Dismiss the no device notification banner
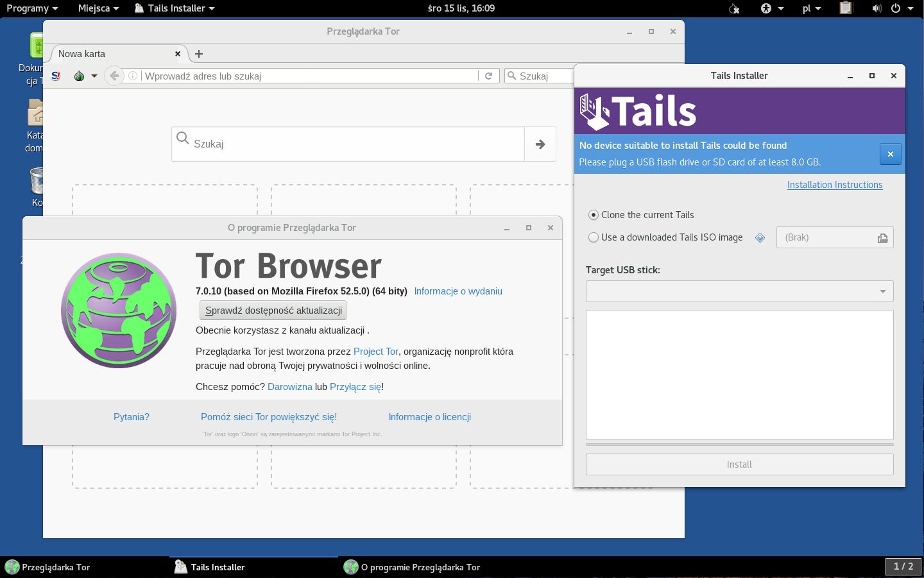The width and height of the screenshot is (924, 578). coord(890,154)
